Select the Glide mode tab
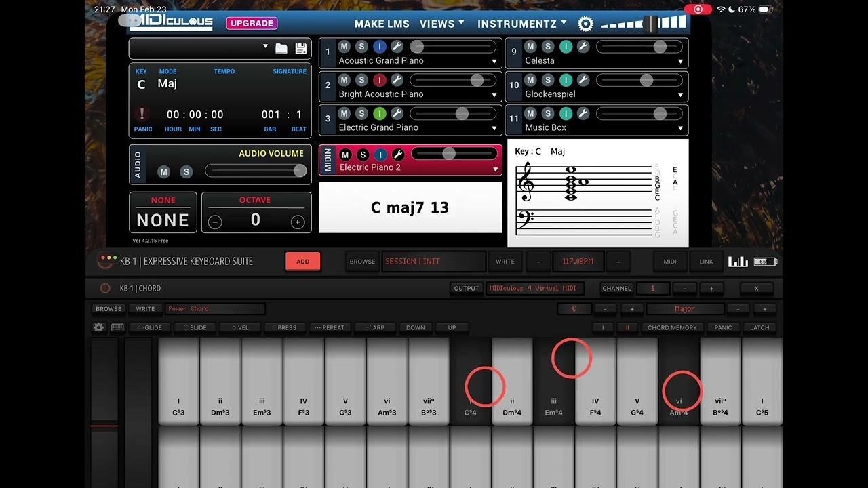Screen dimensions: 868x488 149,327
